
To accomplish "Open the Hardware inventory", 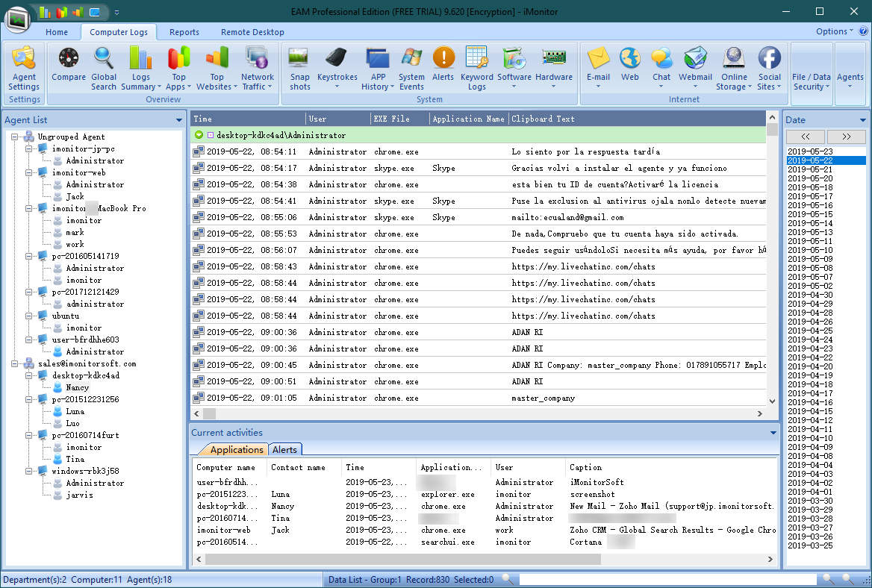I will [x=554, y=69].
